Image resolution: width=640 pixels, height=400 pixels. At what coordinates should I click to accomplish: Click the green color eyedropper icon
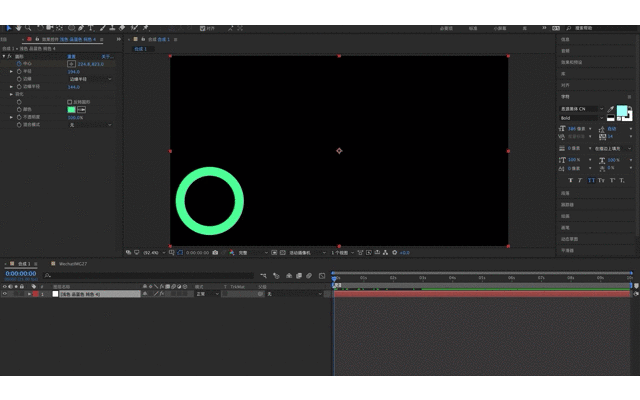point(81,109)
